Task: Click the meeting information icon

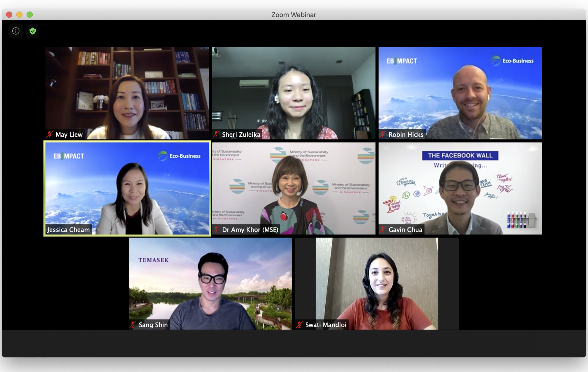Action: (16, 31)
